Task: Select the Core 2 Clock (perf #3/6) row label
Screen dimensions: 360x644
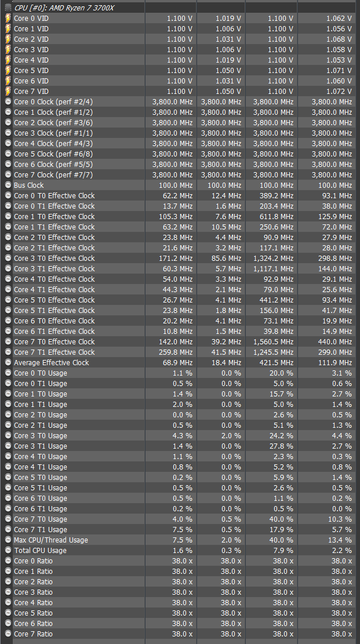Action: click(53, 122)
